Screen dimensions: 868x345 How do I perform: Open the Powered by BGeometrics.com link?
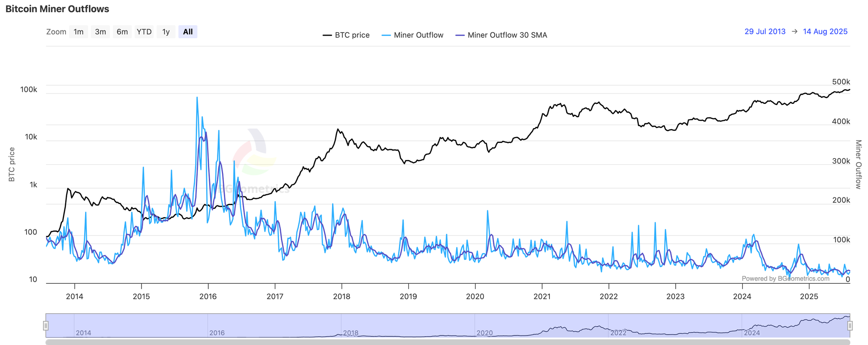785,279
